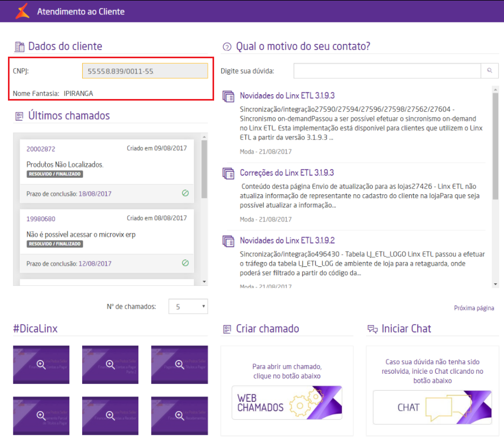Open second DicaLinx video thumbnail, top row
This screenshot has height=441, width=504.
point(110,365)
